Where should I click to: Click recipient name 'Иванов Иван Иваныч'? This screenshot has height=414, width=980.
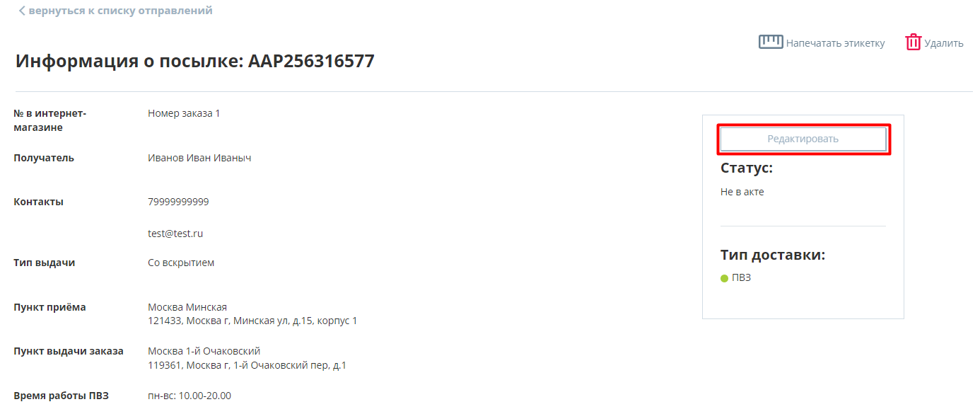199,158
